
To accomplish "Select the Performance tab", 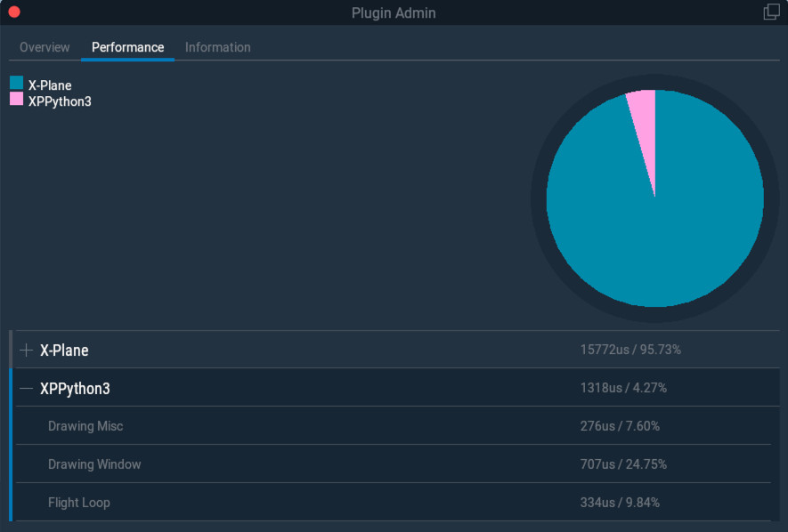I will (x=127, y=47).
